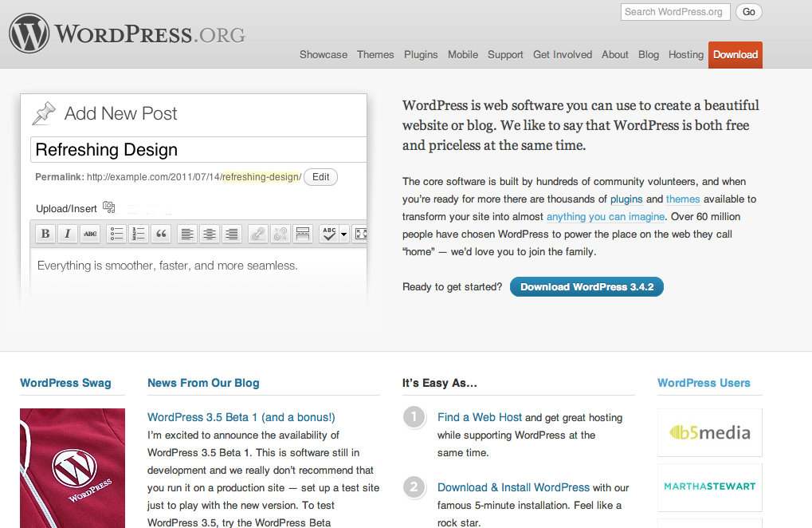Insert the More tag icon
Viewport: 812px width, 528px height.
click(x=303, y=234)
